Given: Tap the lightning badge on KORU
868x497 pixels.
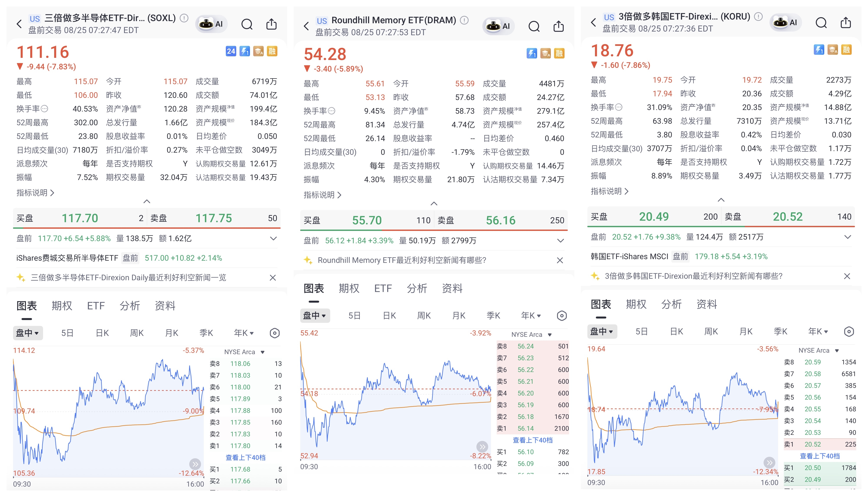Looking at the screenshot, I should coord(819,50).
